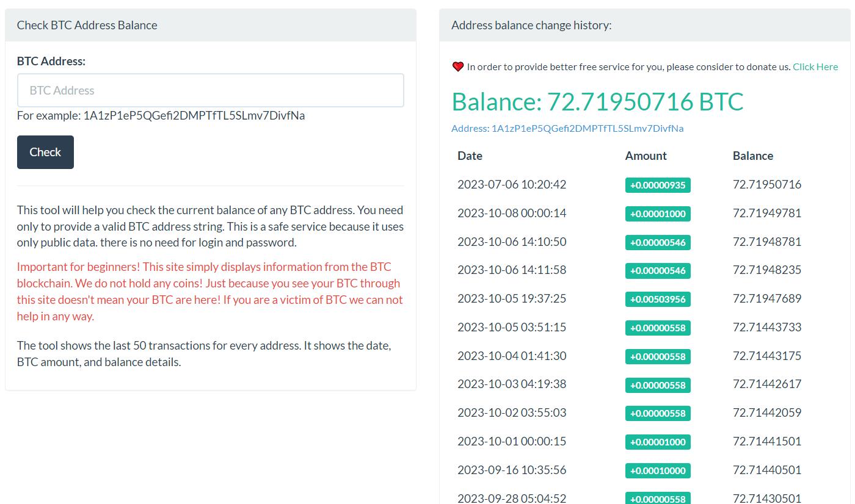855x504 pixels.
Task: Click amount badge in 2023-10-04 row
Action: pos(658,356)
